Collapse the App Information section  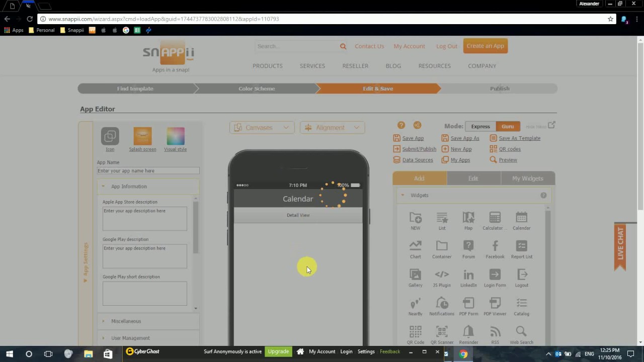pos(148,187)
